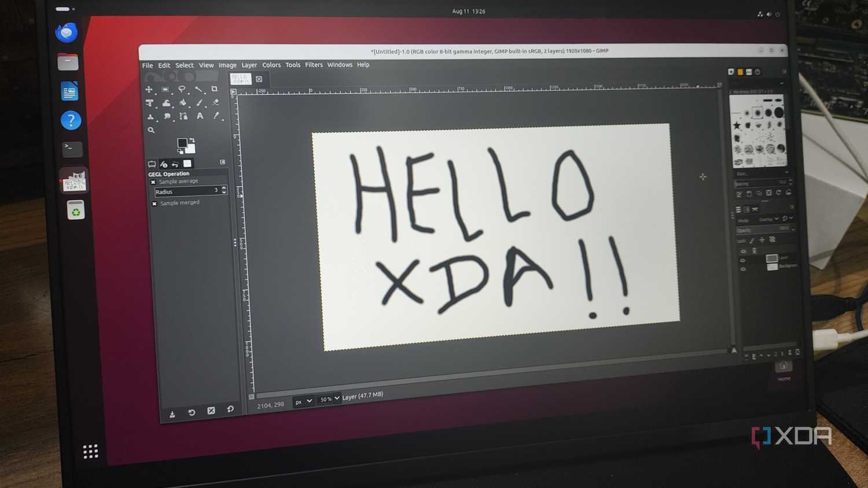
Task: Open the tool options tab menu button
Action: 223,162
